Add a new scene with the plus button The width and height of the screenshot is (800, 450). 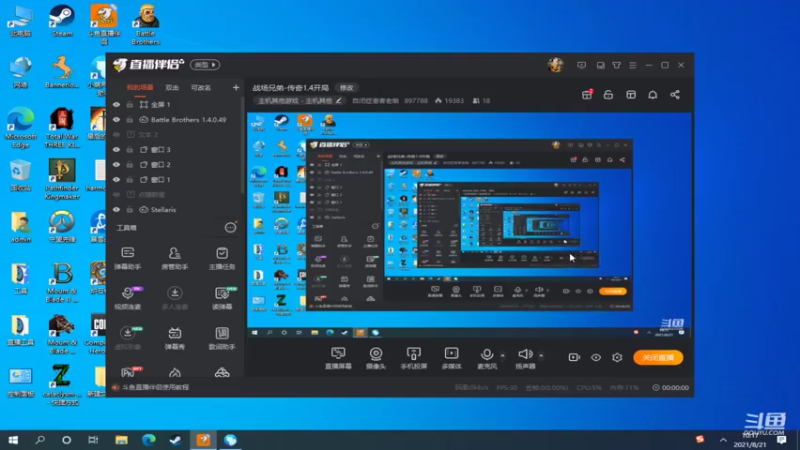pos(236,87)
